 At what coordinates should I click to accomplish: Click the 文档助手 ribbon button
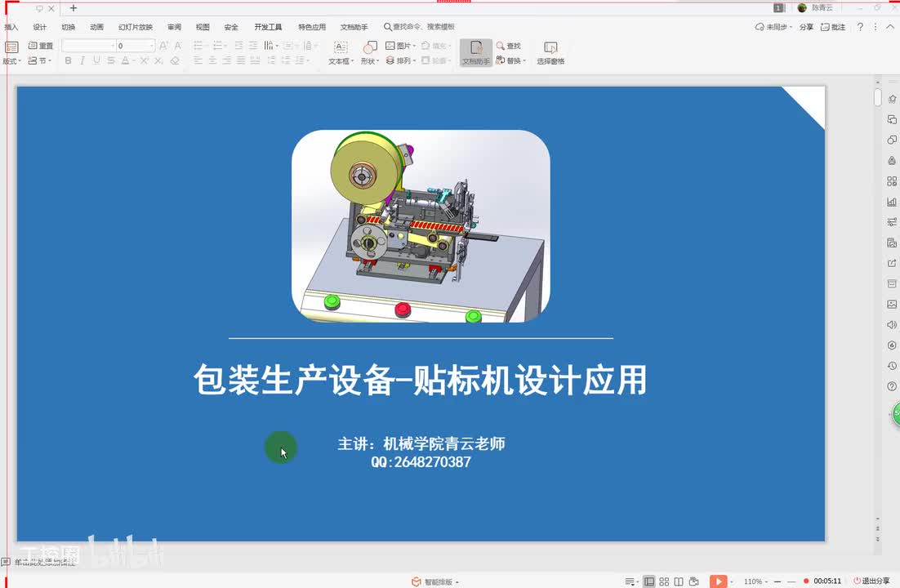(476, 52)
